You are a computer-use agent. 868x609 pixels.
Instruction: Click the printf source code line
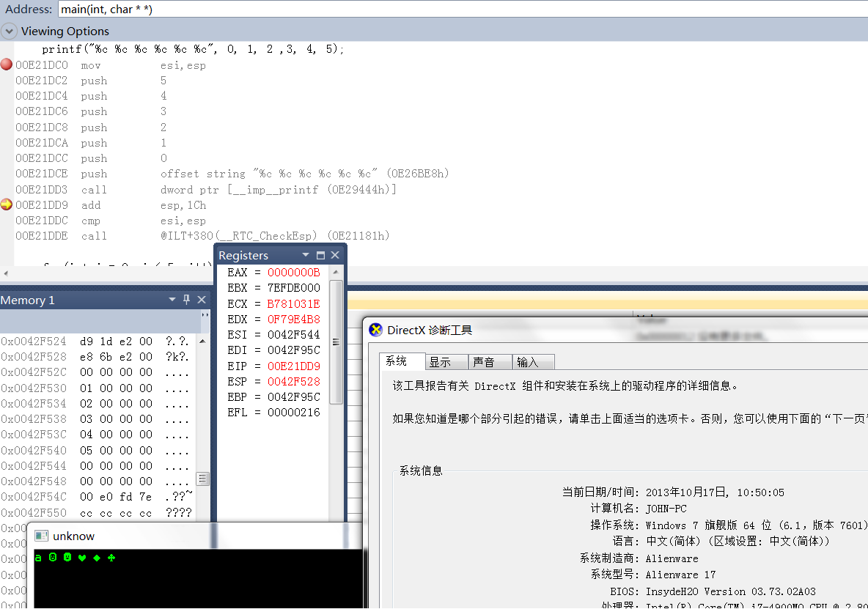click(x=193, y=49)
